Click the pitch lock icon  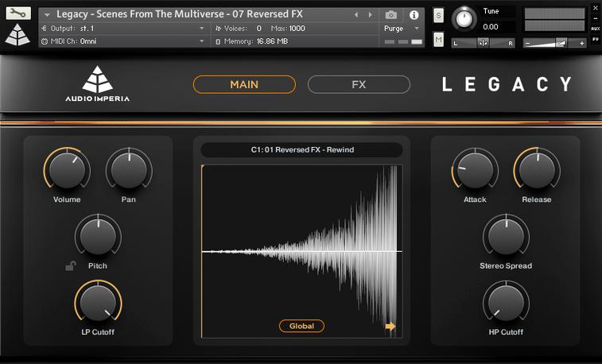click(71, 266)
